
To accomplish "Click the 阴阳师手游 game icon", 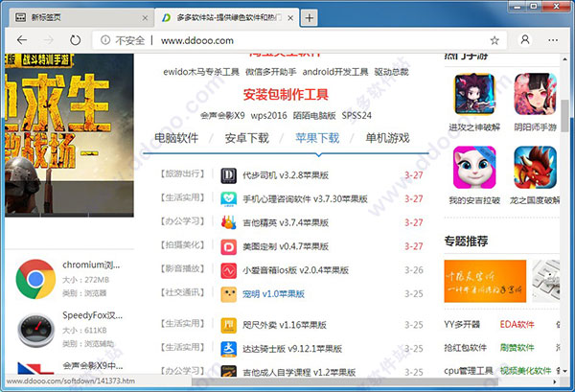I will (x=535, y=94).
